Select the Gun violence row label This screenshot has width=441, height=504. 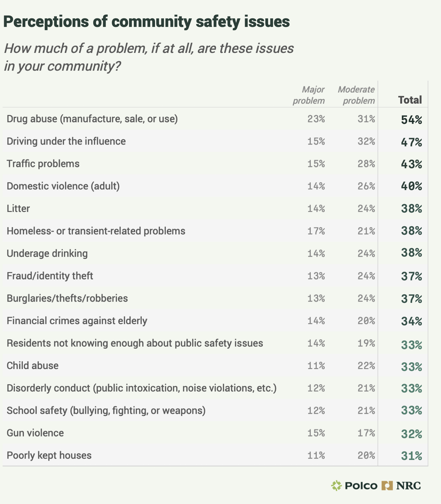point(35,433)
